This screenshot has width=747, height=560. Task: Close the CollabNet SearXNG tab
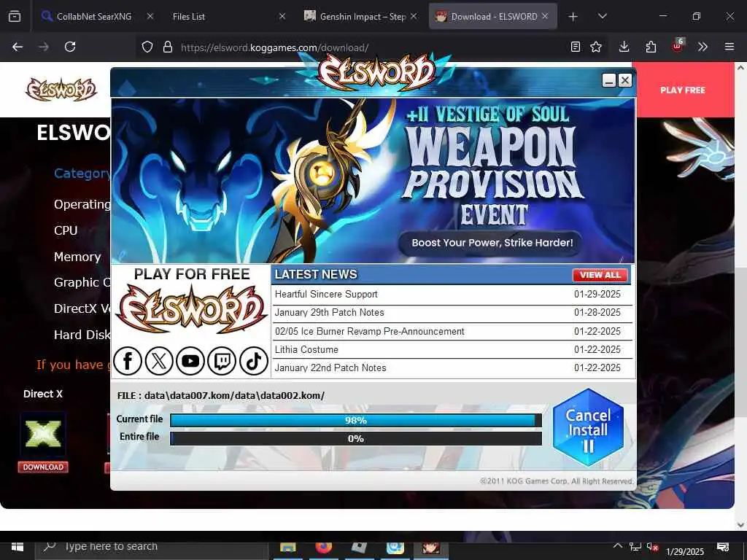tap(150, 16)
